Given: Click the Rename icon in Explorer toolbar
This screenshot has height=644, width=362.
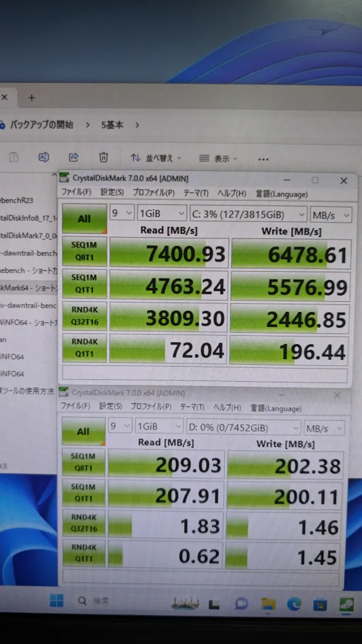Looking at the screenshot, I should point(43,157).
